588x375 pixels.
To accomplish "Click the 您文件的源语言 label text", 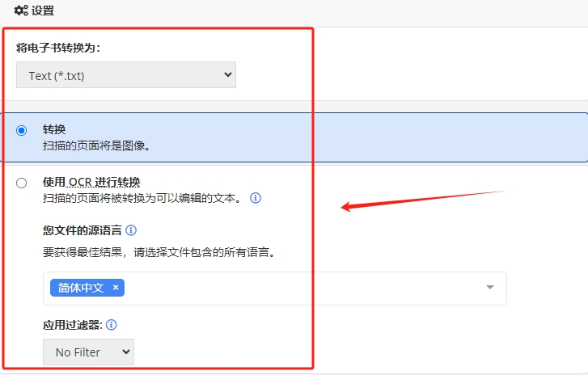I will pos(82,230).
